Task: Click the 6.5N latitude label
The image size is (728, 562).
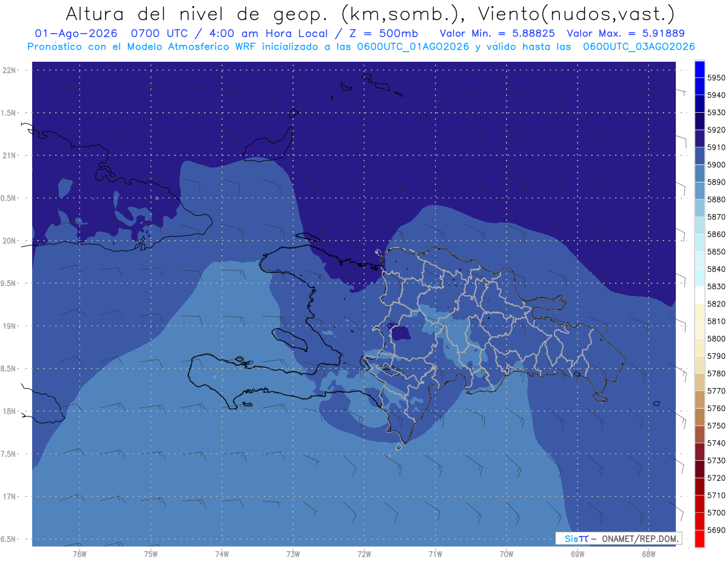Action: click(8, 540)
